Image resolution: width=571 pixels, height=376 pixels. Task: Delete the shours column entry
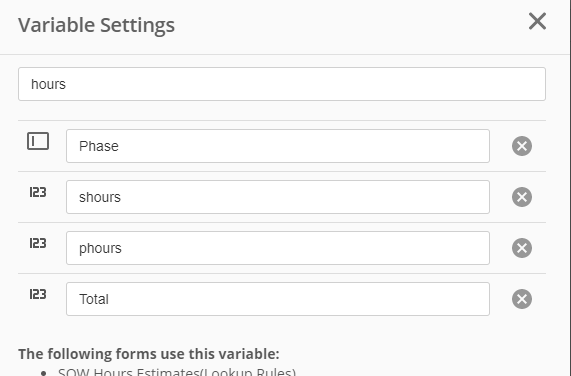522,197
